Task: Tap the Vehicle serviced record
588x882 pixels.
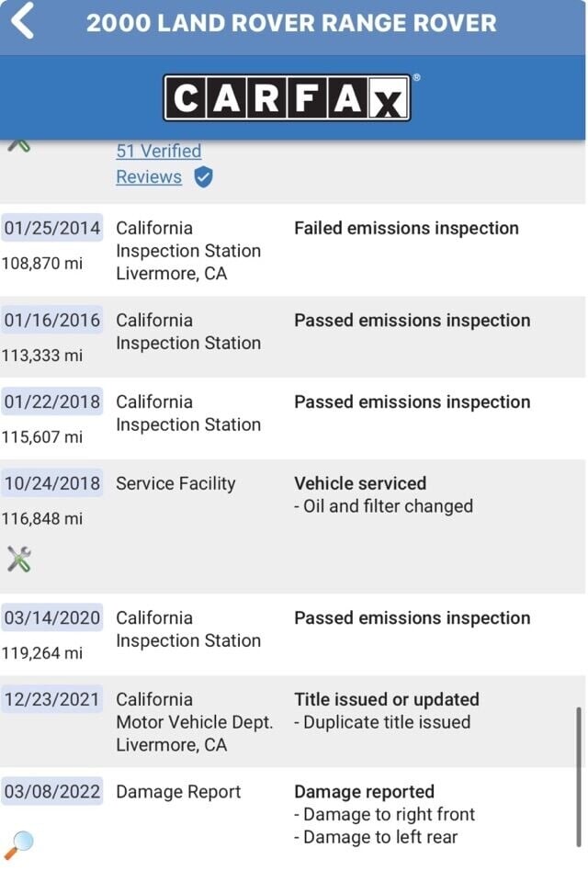Action: [360, 484]
